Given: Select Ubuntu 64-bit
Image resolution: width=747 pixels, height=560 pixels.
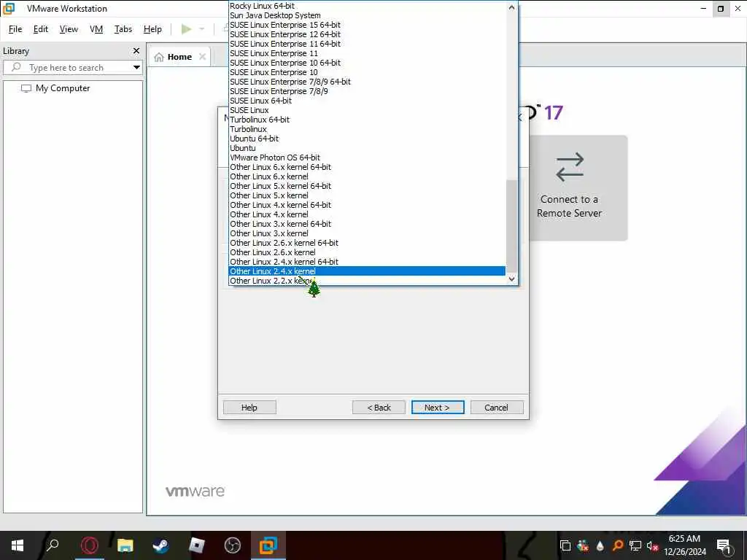Looking at the screenshot, I should (367, 139).
